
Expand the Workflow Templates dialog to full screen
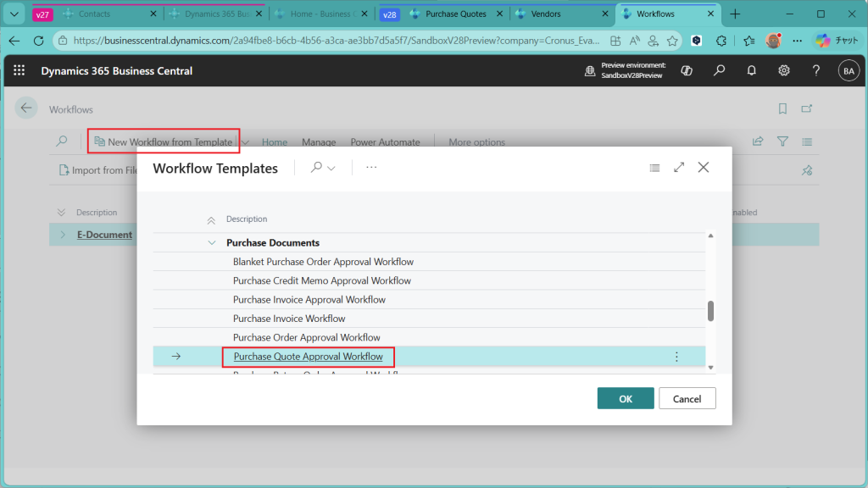(679, 168)
